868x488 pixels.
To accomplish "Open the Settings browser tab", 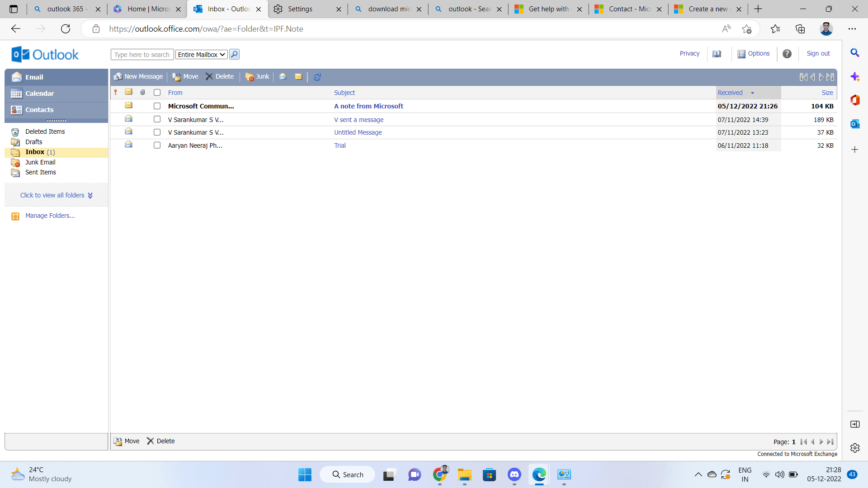I will pyautogui.click(x=300, y=9).
